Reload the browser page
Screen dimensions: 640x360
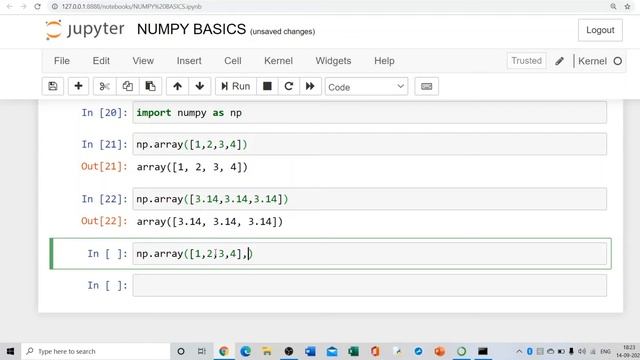click(37, 7)
